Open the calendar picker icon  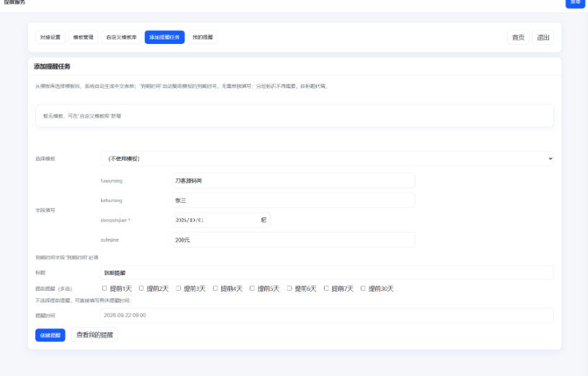point(263,220)
